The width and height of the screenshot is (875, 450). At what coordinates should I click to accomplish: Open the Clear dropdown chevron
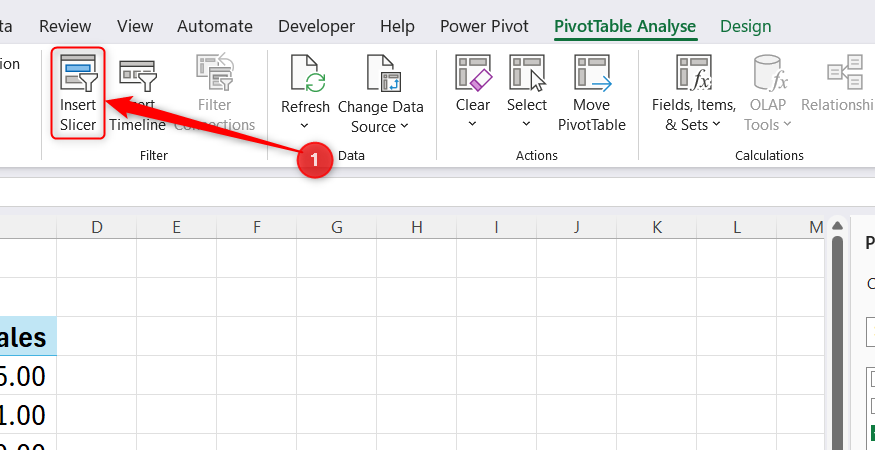(472, 124)
